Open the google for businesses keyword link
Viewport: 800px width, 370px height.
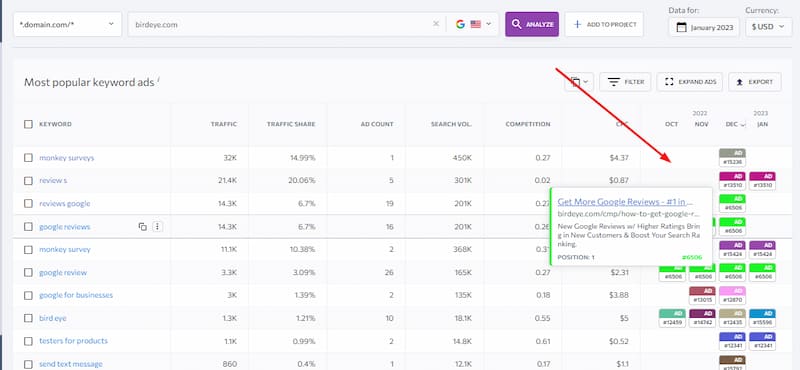76,295
